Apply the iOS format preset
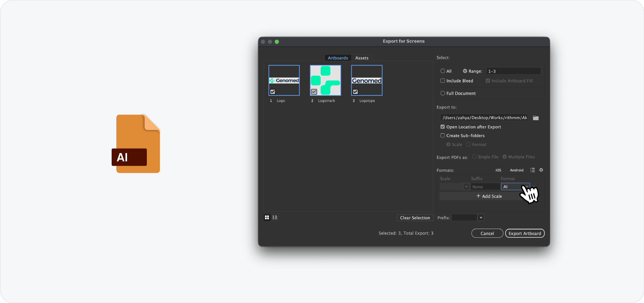The image size is (644, 303). click(x=498, y=170)
